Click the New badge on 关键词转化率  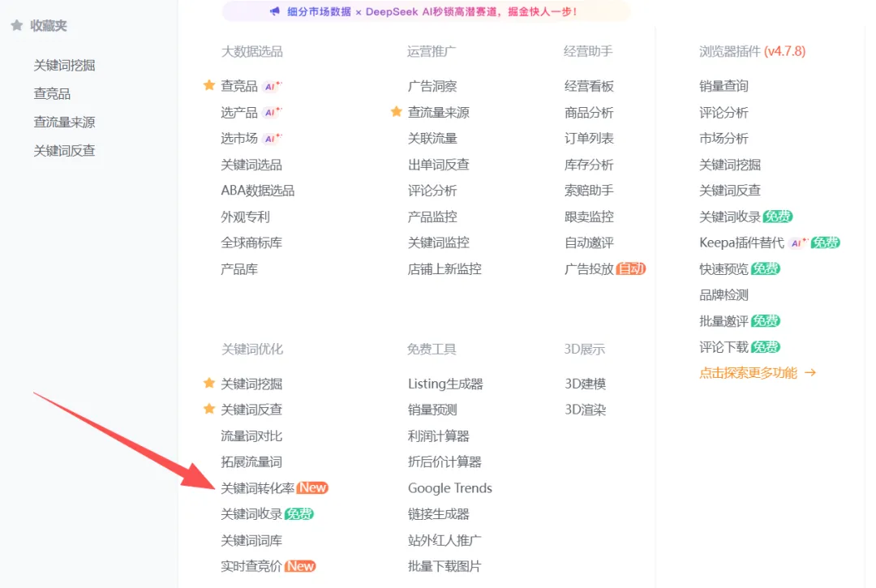312,487
